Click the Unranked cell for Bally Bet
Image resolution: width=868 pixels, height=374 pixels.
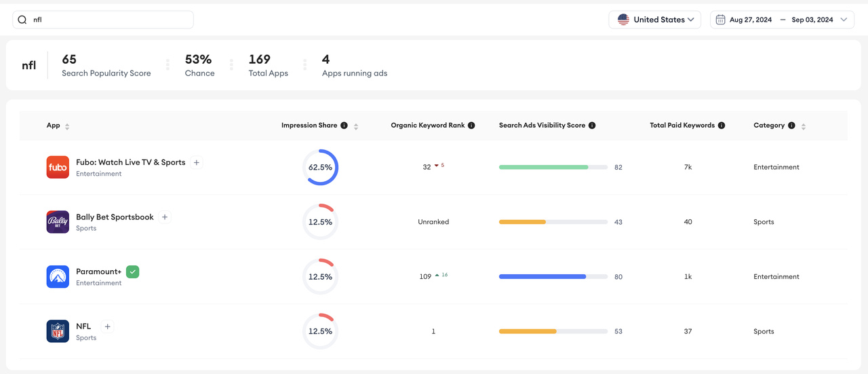433,222
